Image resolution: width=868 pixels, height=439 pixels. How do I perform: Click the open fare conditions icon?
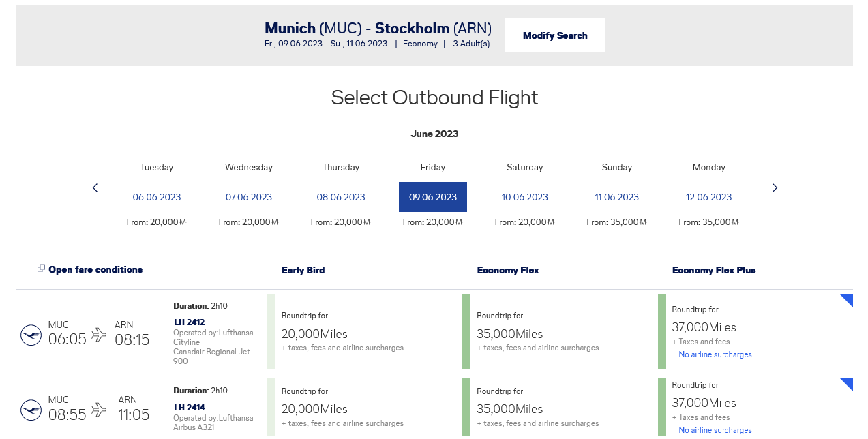(x=41, y=269)
